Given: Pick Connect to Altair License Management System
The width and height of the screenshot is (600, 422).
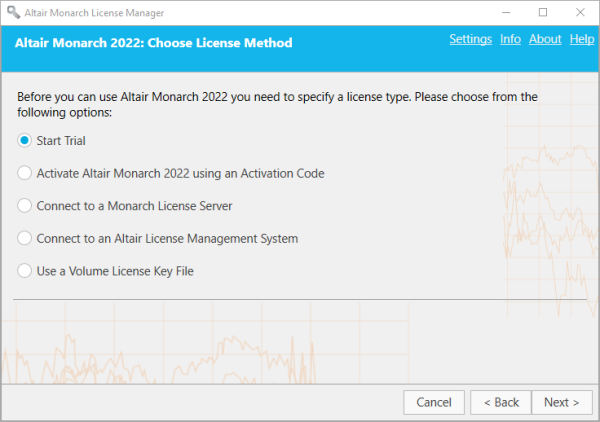Looking at the screenshot, I should (25, 239).
